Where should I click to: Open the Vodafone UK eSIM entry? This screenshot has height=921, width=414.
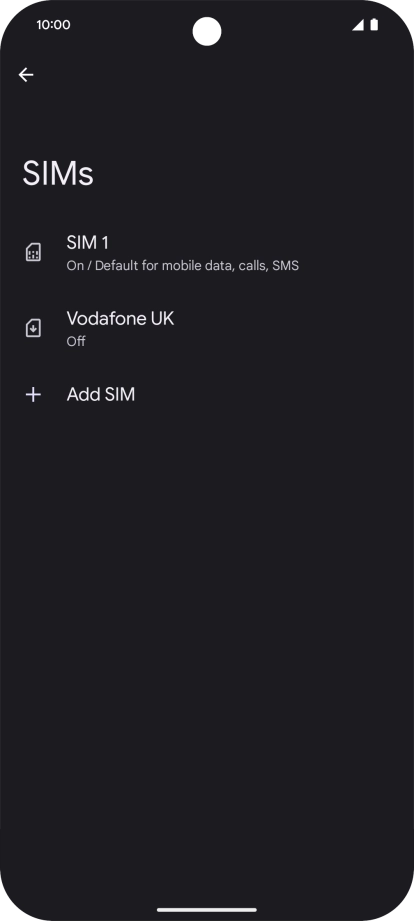click(x=207, y=329)
